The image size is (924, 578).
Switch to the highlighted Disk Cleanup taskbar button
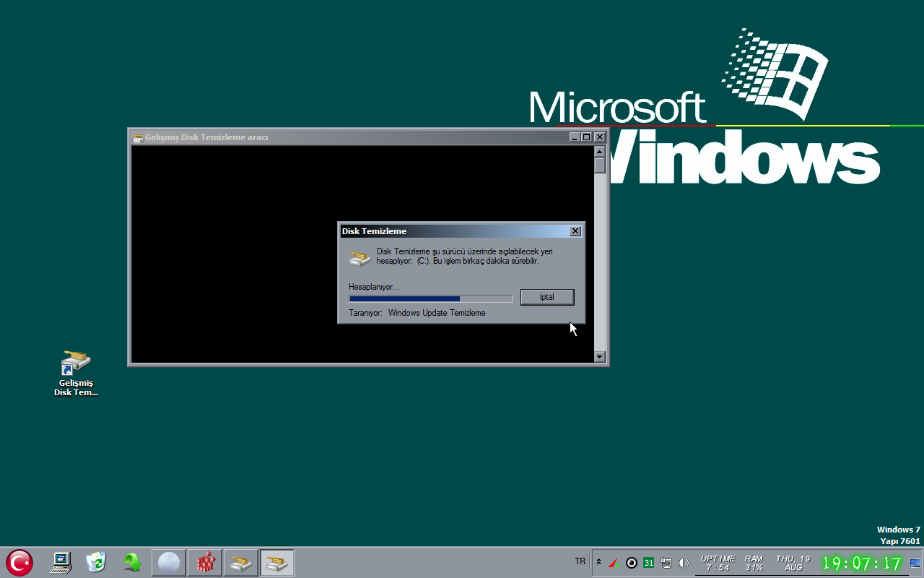point(277,562)
